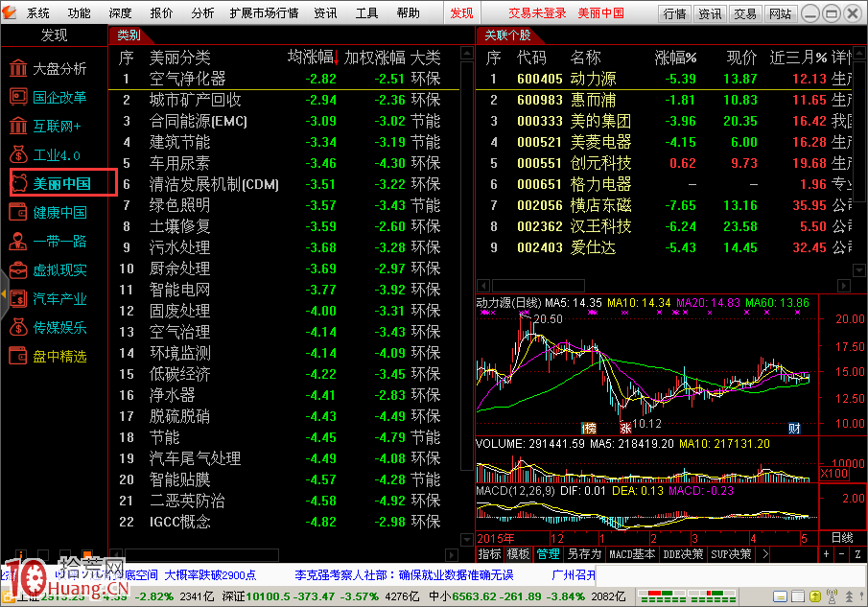Click the double up-arrow icon in the status bar
Screen dimensions: 868x607
point(849,596)
